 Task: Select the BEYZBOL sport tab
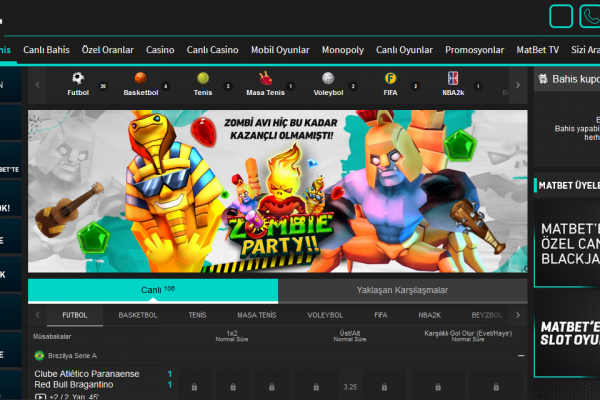pyautogui.click(x=487, y=315)
